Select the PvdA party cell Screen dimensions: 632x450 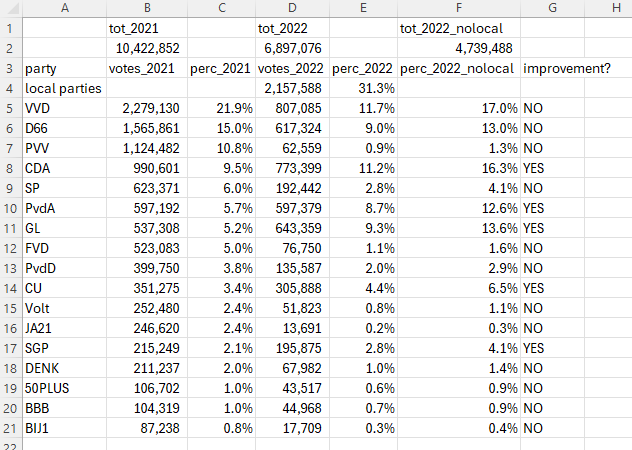click(64, 208)
